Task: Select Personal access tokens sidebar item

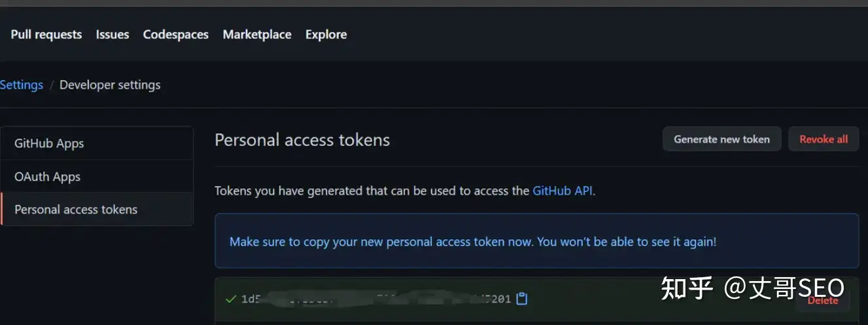Action: (x=76, y=210)
